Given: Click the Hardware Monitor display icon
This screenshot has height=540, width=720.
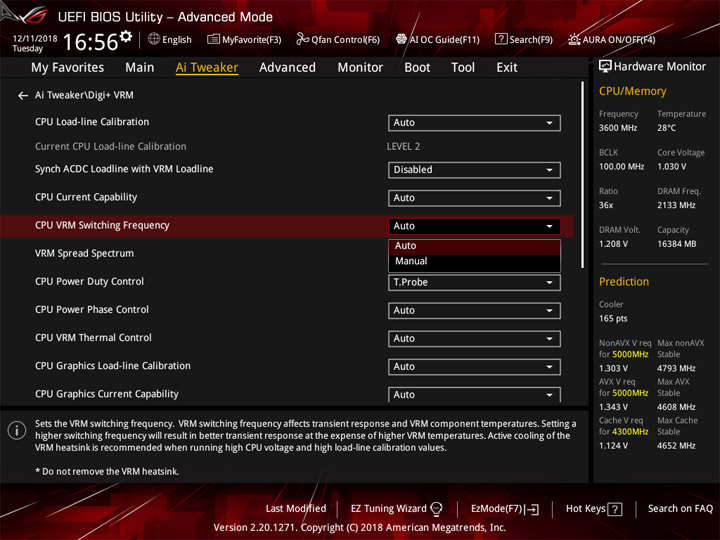Looking at the screenshot, I should tap(605, 66).
